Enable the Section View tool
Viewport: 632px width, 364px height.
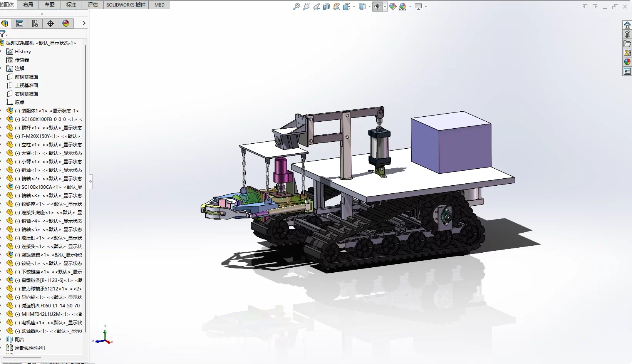pos(326,7)
